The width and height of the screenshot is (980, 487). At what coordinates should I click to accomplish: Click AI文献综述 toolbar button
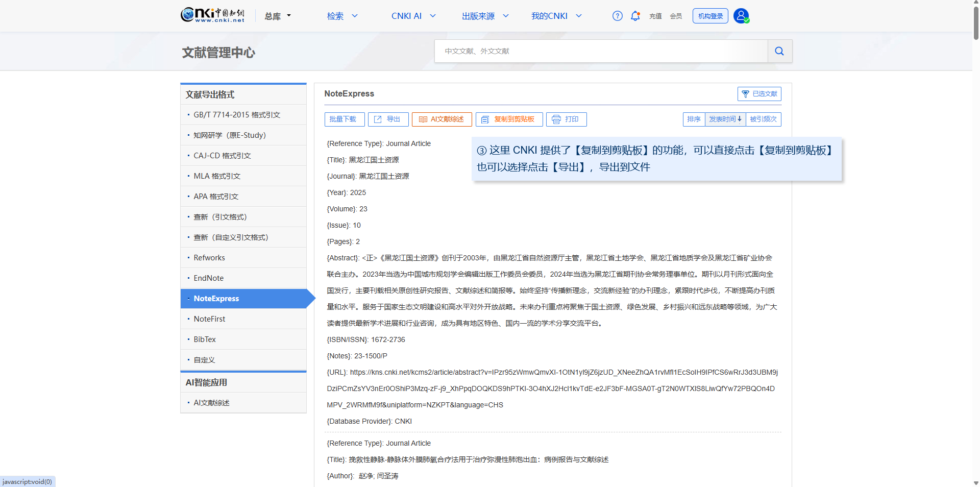[442, 119]
